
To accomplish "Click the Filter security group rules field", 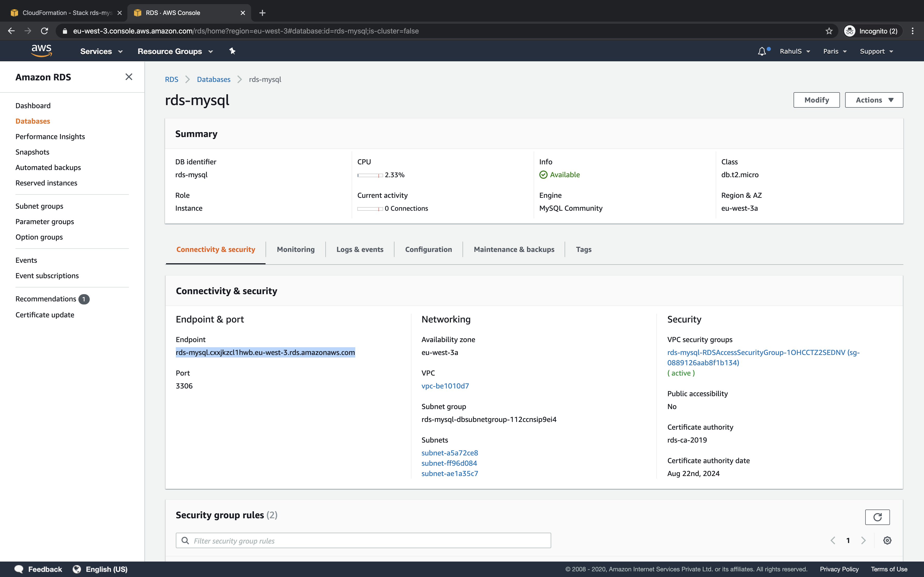I will [x=363, y=540].
